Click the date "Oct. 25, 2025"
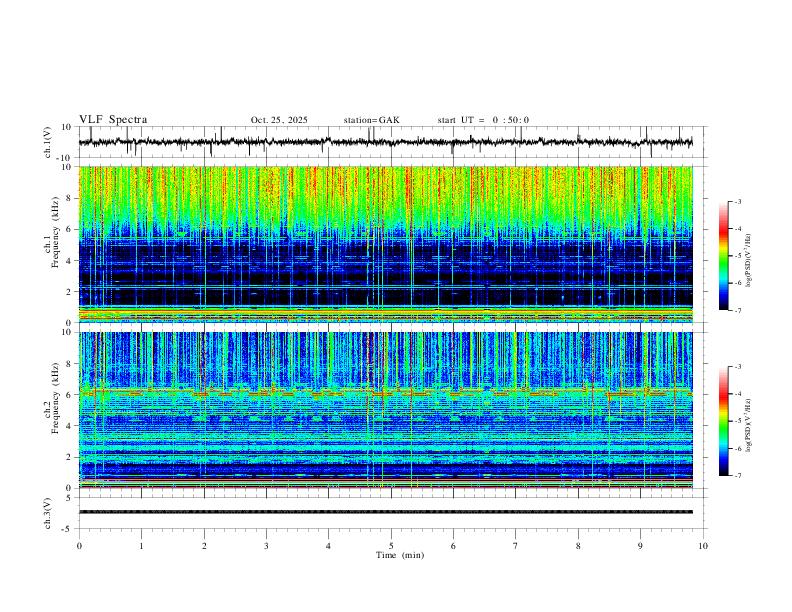Screen dimensions: 792x612 click(279, 120)
